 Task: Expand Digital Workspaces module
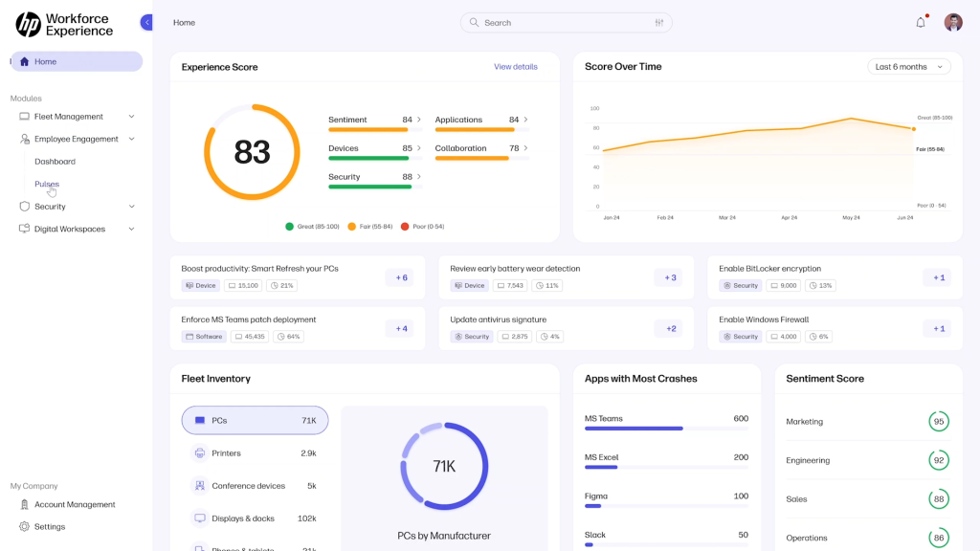(131, 229)
